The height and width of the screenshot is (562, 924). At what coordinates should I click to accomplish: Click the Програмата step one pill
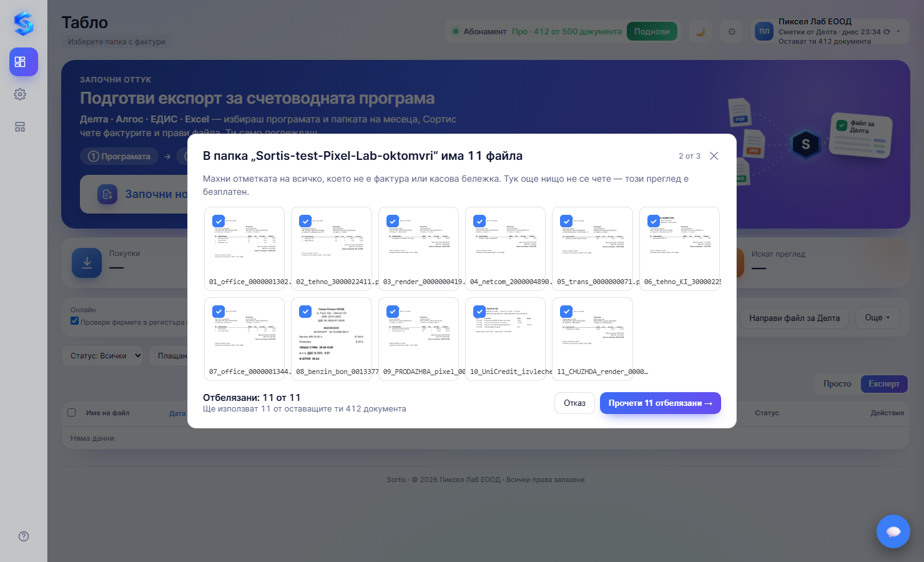pos(119,156)
